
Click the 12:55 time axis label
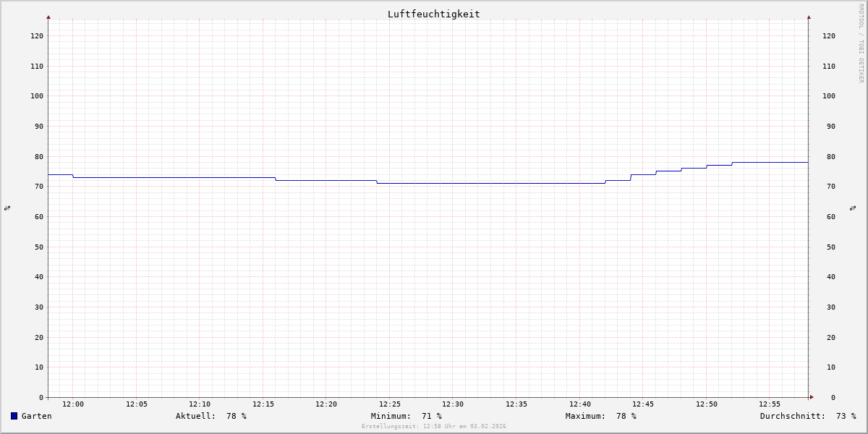[x=770, y=404]
